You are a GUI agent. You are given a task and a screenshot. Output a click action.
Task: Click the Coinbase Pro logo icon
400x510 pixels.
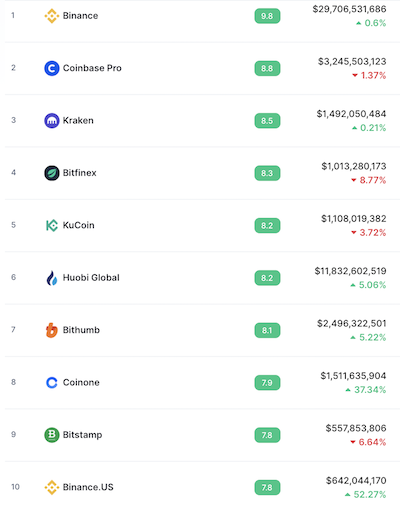point(52,68)
